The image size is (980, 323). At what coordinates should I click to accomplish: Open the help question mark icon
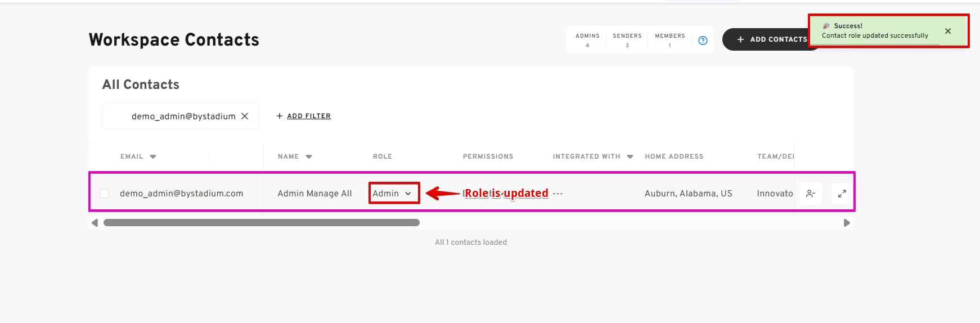[703, 41]
